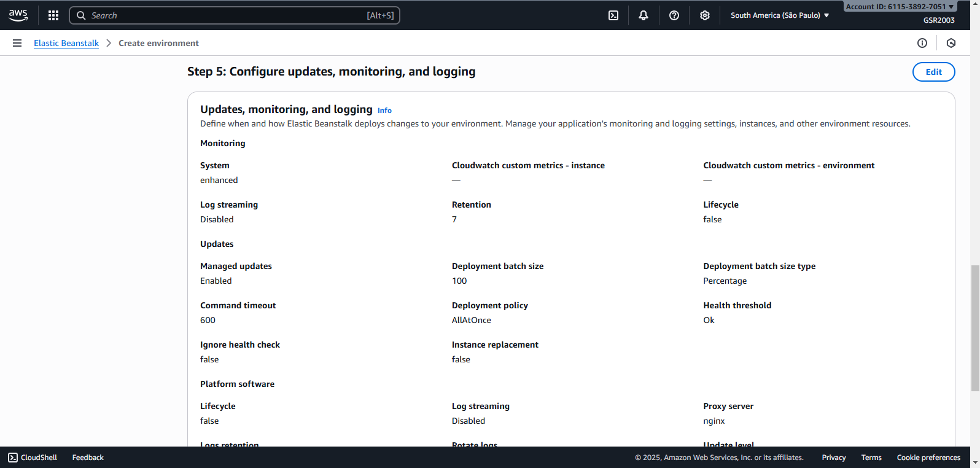The width and height of the screenshot is (980, 468).
Task: Open the Terms link
Action: (x=871, y=458)
